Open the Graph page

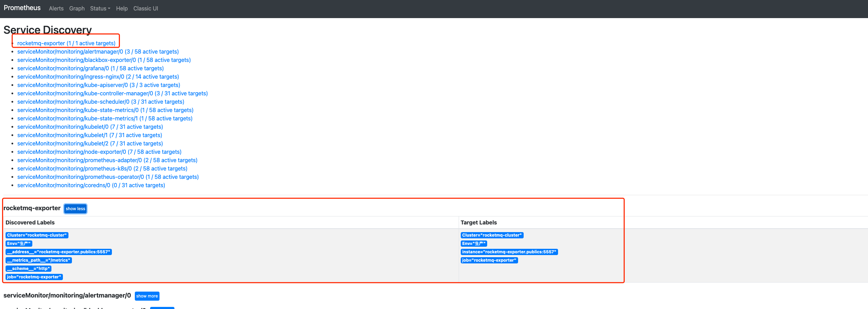[x=77, y=8]
